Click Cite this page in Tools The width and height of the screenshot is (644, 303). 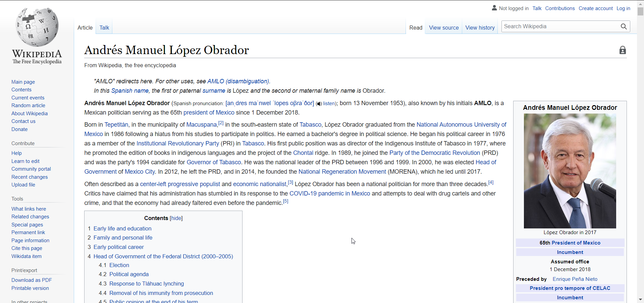pyautogui.click(x=27, y=248)
